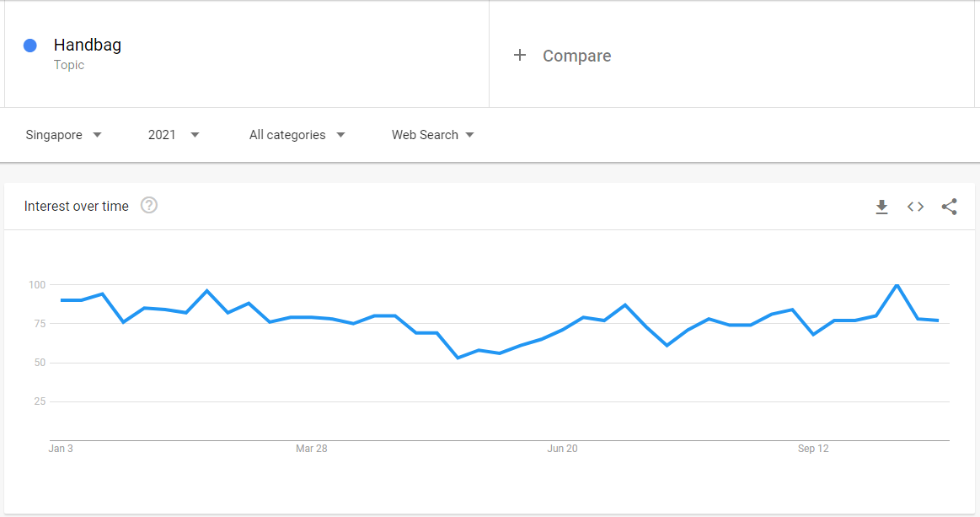980x517 pixels.
Task: Share the Interest over time chart
Action: (x=950, y=207)
